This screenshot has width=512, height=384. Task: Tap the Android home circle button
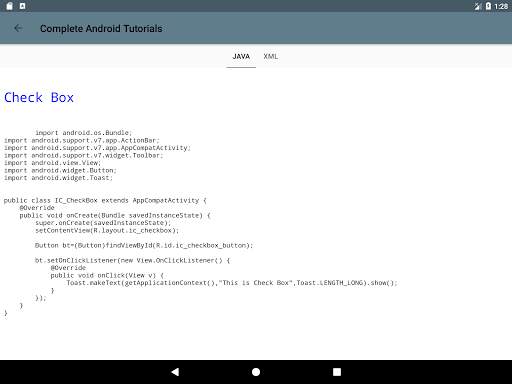(x=256, y=372)
